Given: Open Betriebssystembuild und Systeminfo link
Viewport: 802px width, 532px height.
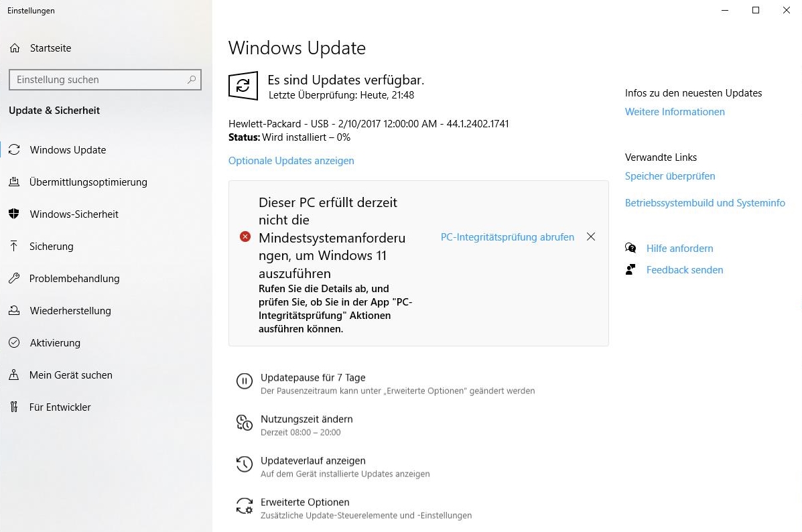Looking at the screenshot, I should tap(705, 203).
